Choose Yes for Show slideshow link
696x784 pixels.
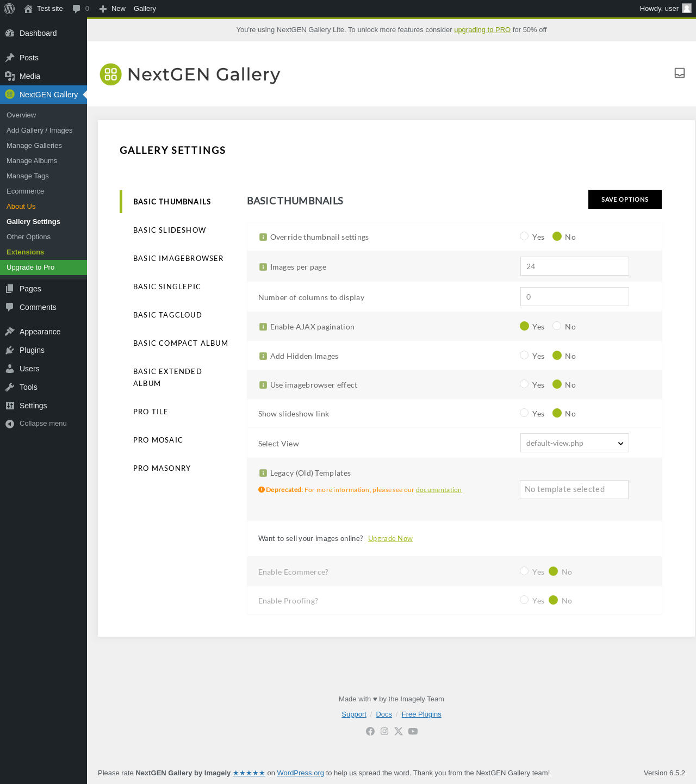point(524,413)
